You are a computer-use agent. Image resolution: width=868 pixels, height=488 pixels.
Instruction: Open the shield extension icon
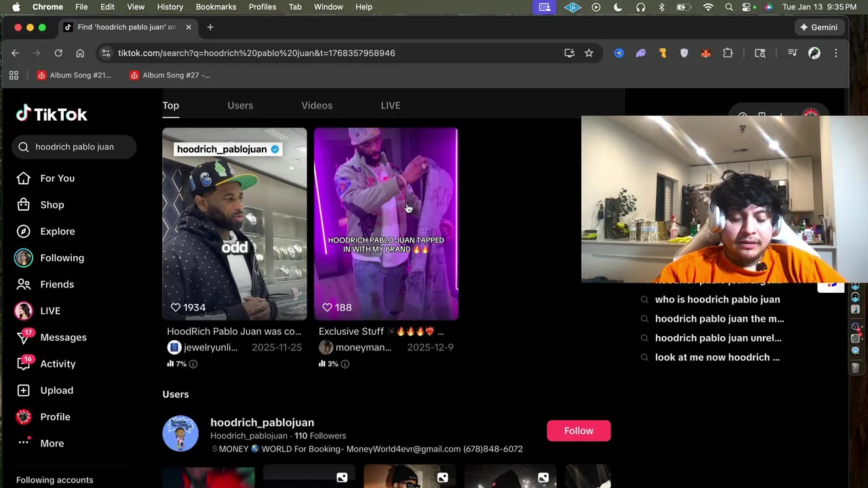pos(684,53)
